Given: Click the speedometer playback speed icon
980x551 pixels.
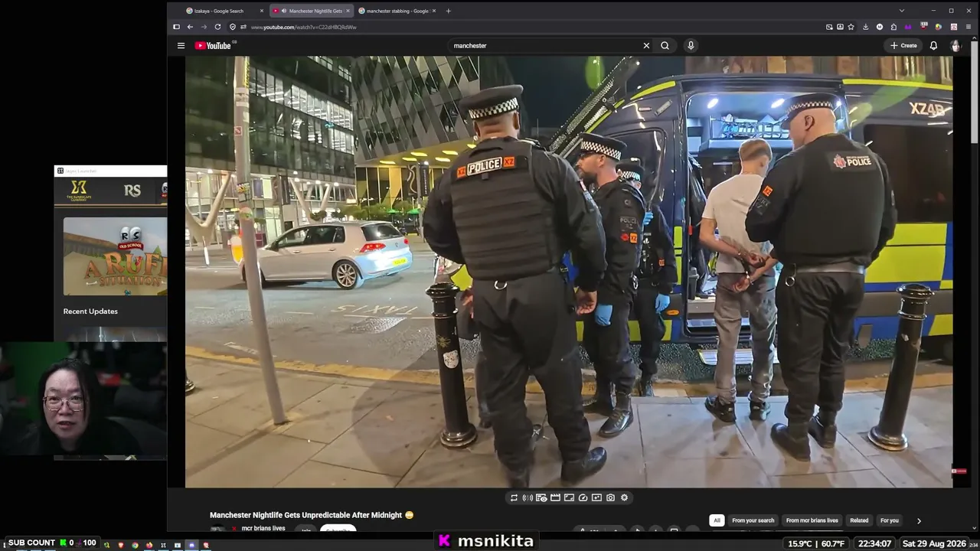Looking at the screenshot, I should [x=583, y=497].
